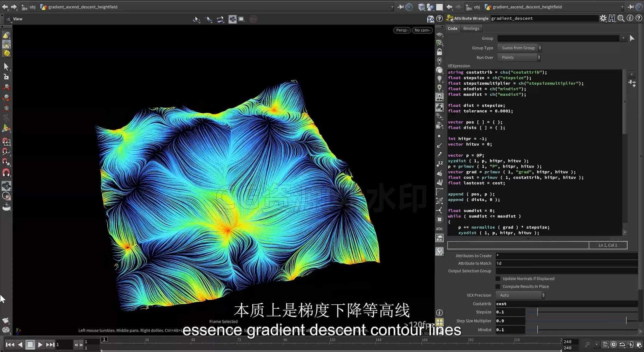Click the pin icon on right pane
The height and width of the screenshot is (352, 644).
pos(631,7)
